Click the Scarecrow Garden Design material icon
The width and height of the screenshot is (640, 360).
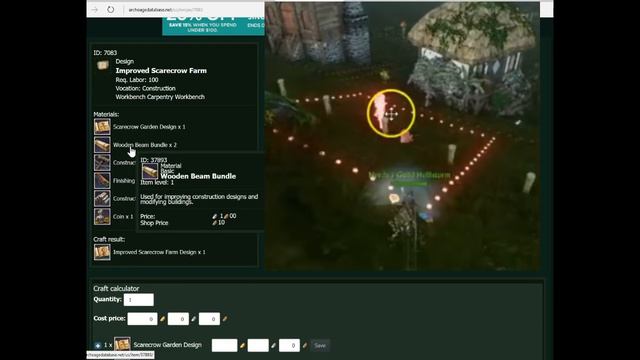[102, 127]
